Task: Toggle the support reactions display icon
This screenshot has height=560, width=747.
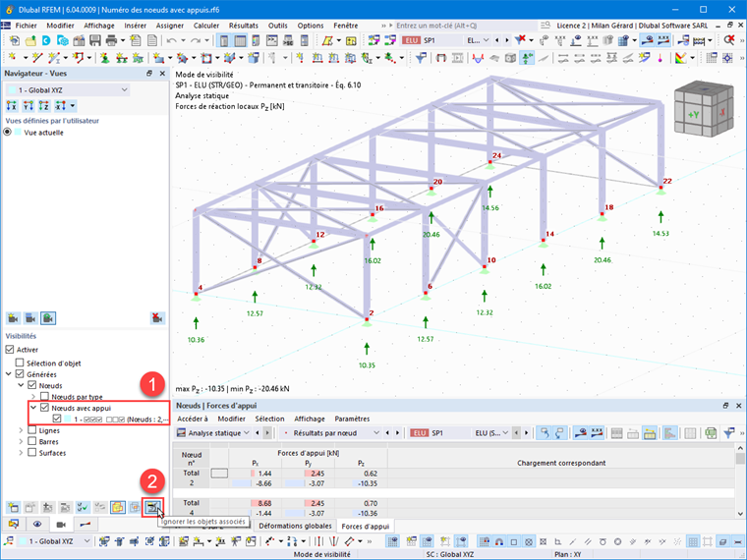Action: (x=527, y=58)
